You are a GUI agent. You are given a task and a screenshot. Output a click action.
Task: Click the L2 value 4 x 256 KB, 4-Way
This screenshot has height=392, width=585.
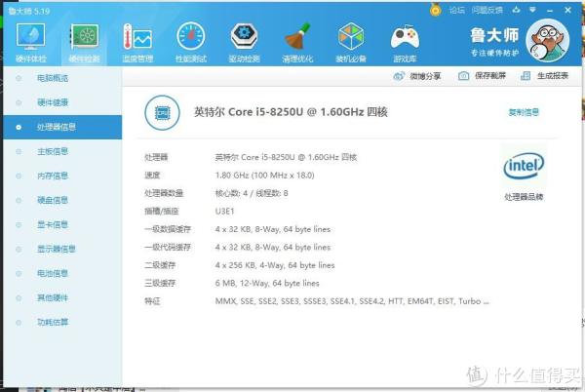tap(275, 265)
